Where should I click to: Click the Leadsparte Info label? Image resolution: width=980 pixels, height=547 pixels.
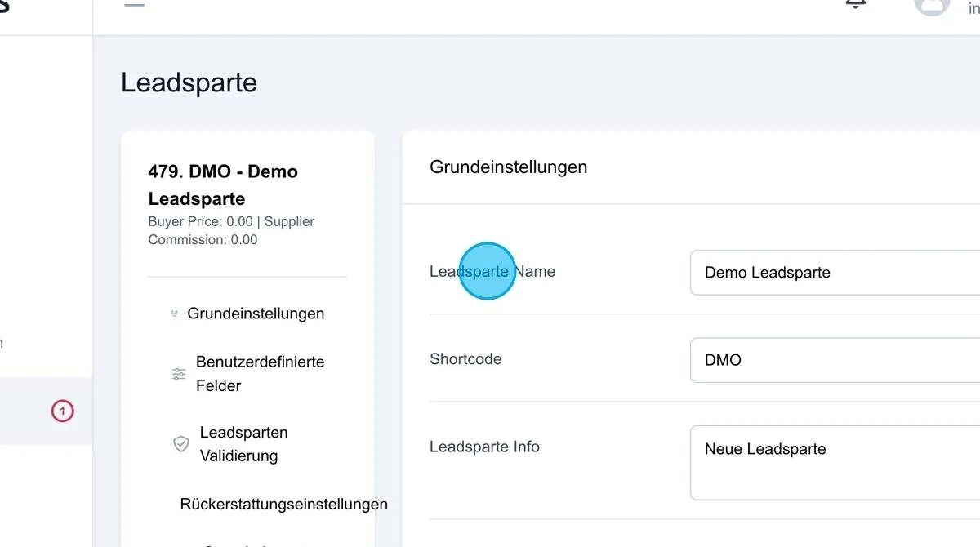484,447
